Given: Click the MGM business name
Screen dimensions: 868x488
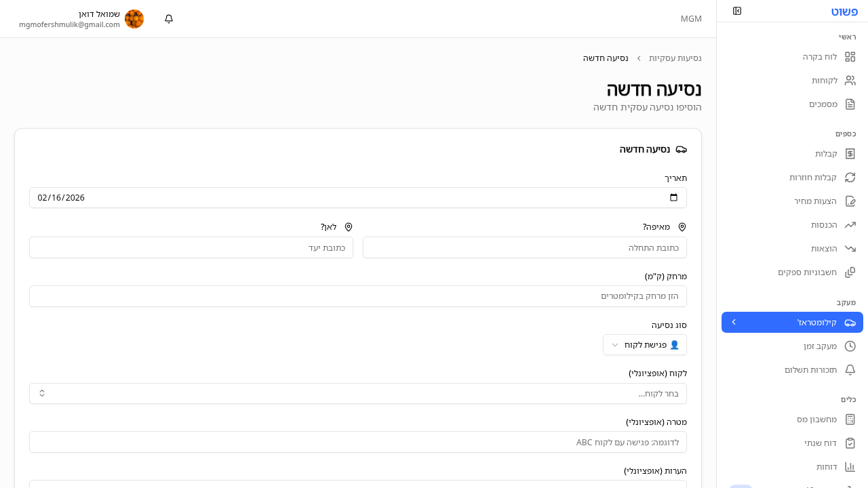Looking at the screenshot, I should point(691,18).
